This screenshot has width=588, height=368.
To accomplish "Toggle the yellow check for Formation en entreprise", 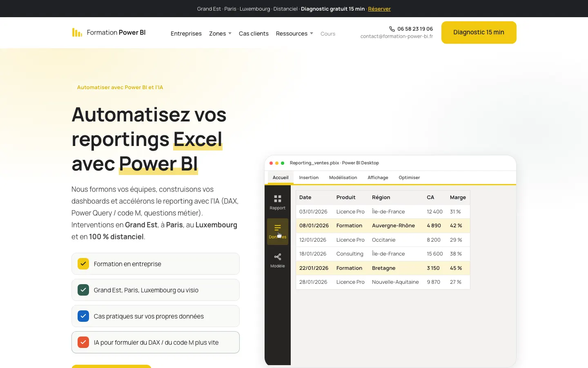I will coord(83,264).
